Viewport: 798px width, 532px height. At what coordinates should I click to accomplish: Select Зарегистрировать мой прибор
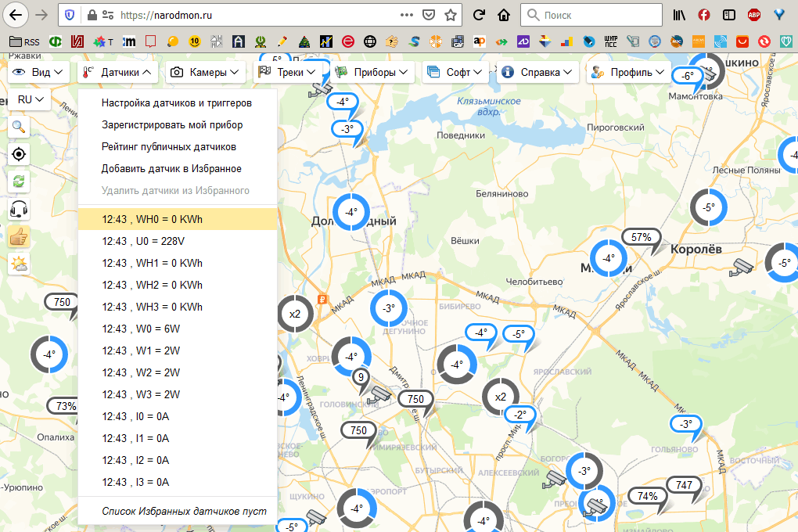177,124
